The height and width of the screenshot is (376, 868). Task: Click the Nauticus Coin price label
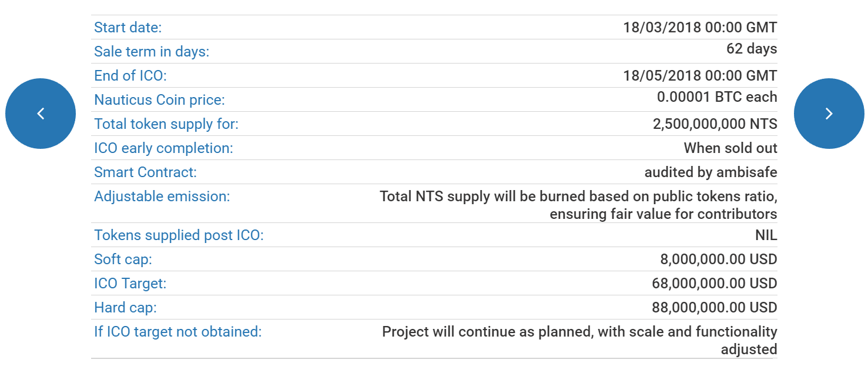coord(159,100)
